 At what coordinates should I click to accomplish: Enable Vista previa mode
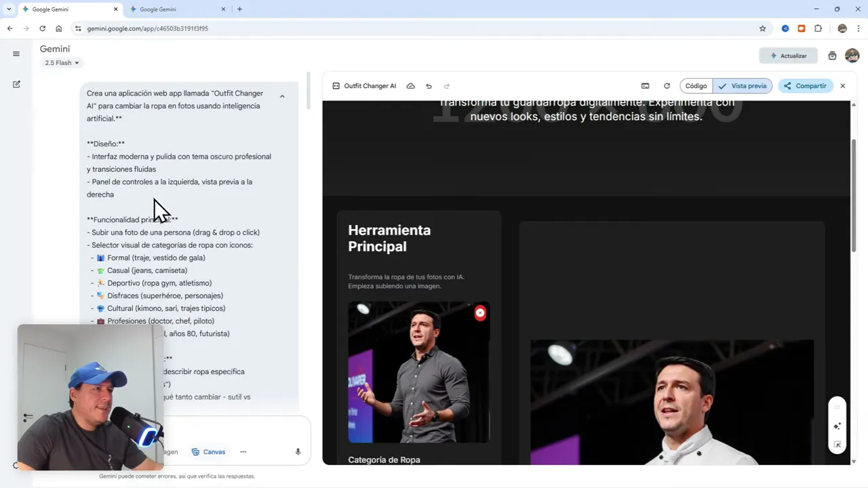pyautogui.click(x=741, y=86)
